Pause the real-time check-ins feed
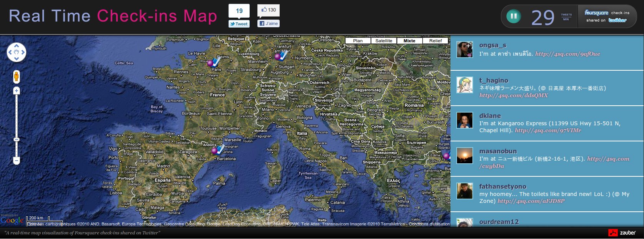Viewport: 644px width, 239px height. click(x=513, y=17)
